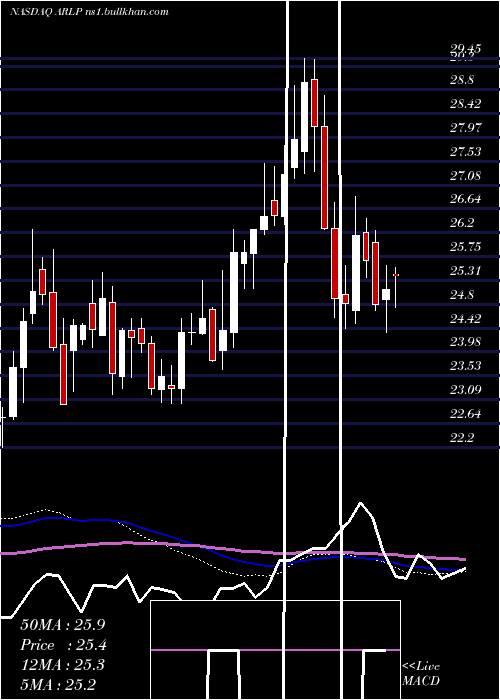Click the peak of the white MACD line
This screenshot has height=700, width=500.
(360, 503)
